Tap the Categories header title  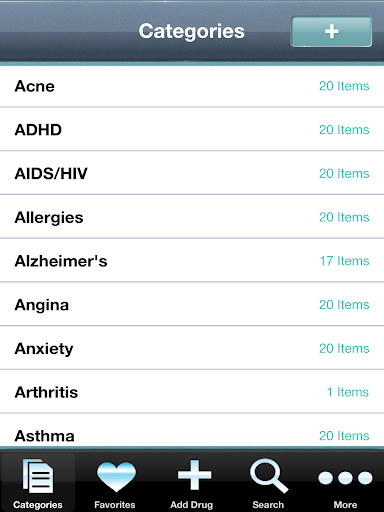[192, 32]
